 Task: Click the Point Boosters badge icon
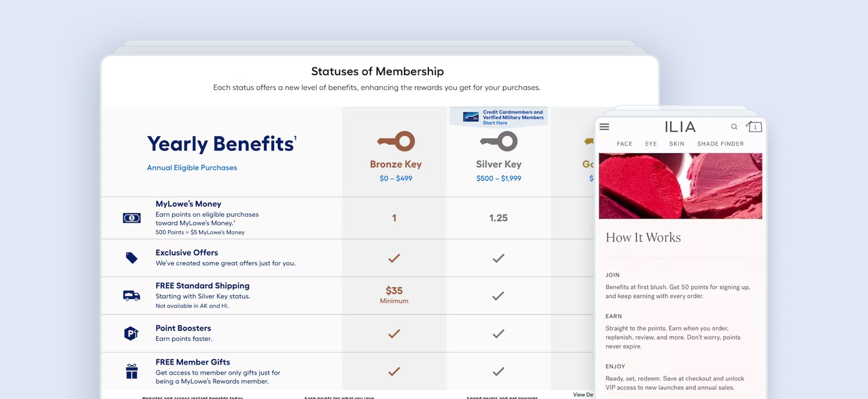131,334
